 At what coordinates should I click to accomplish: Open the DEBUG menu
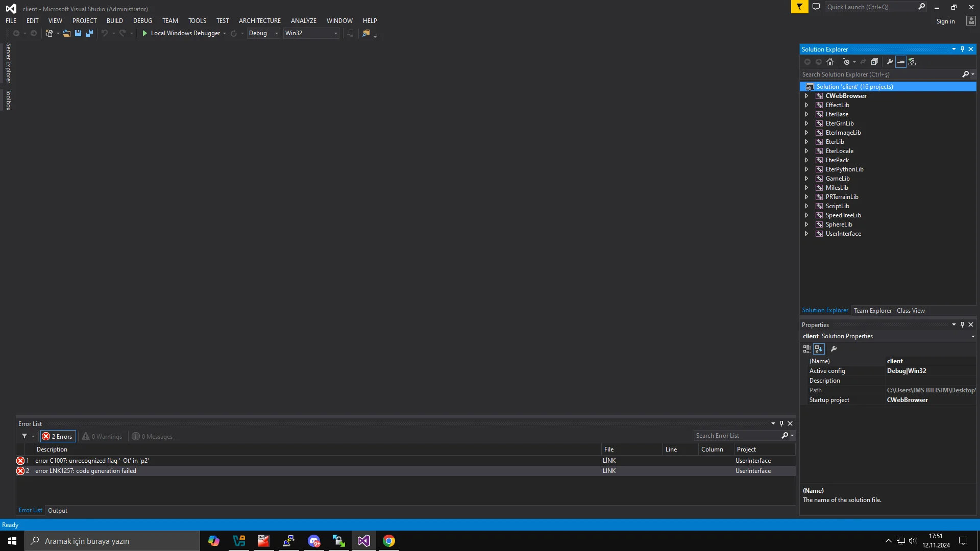(142, 21)
